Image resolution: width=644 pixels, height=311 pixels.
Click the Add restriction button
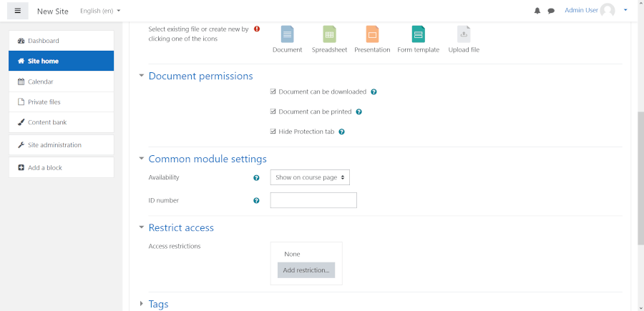306,270
